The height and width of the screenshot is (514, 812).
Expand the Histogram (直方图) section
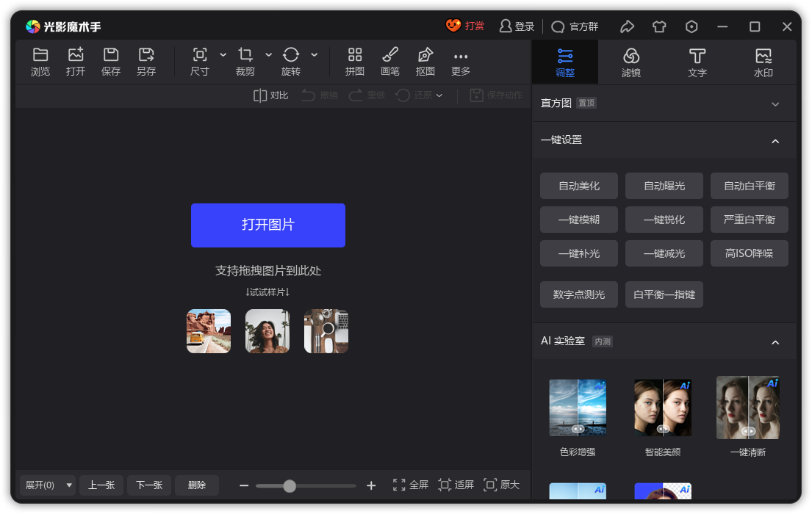[775, 104]
